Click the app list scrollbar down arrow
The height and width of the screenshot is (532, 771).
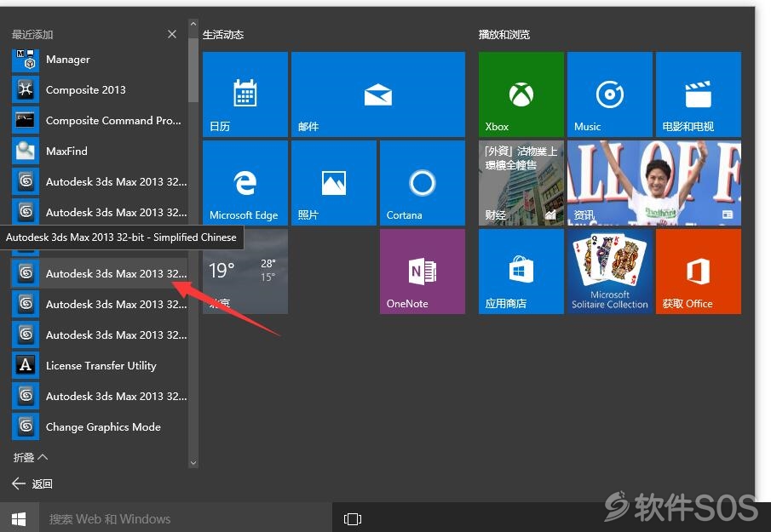193,462
